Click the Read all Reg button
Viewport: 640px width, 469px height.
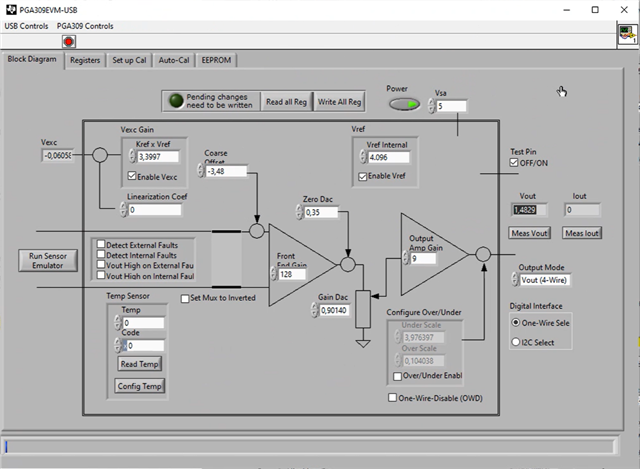click(x=286, y=102)
